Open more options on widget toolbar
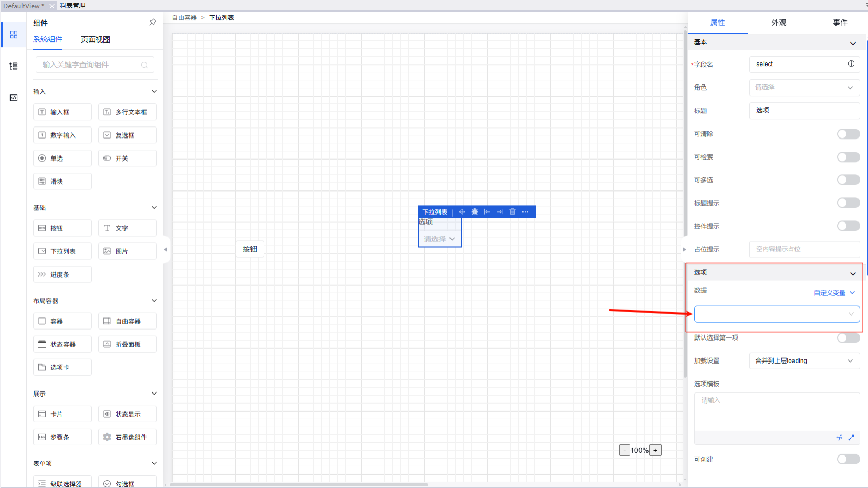 point(525,212)
